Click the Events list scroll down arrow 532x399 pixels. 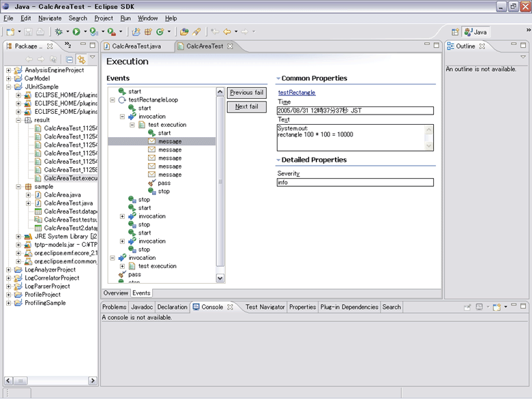(x=220, y=278)
